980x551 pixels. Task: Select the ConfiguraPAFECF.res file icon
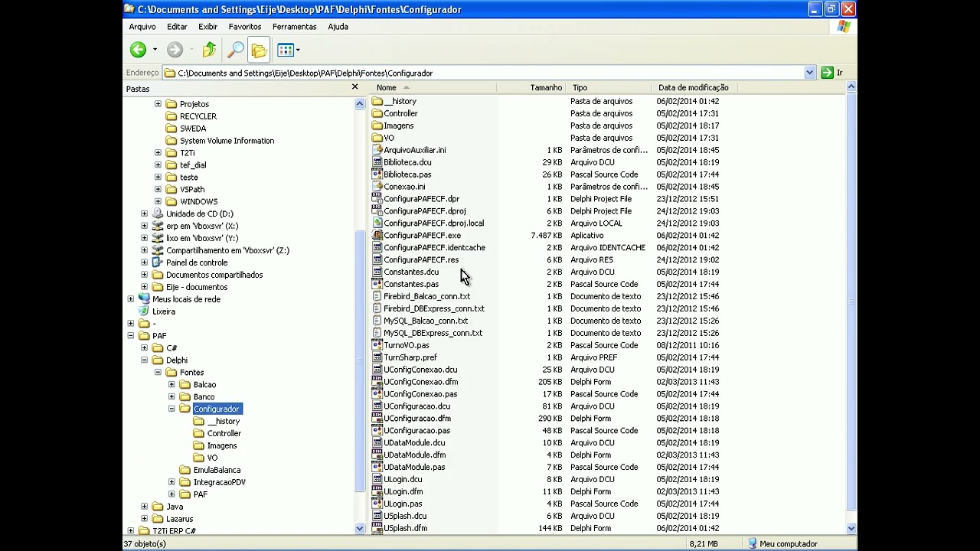tap(377, 260)
